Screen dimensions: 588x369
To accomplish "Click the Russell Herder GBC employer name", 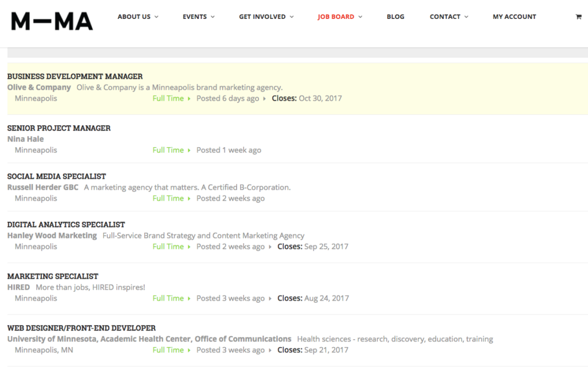I will pyautogui.click(x=42, y=187).
